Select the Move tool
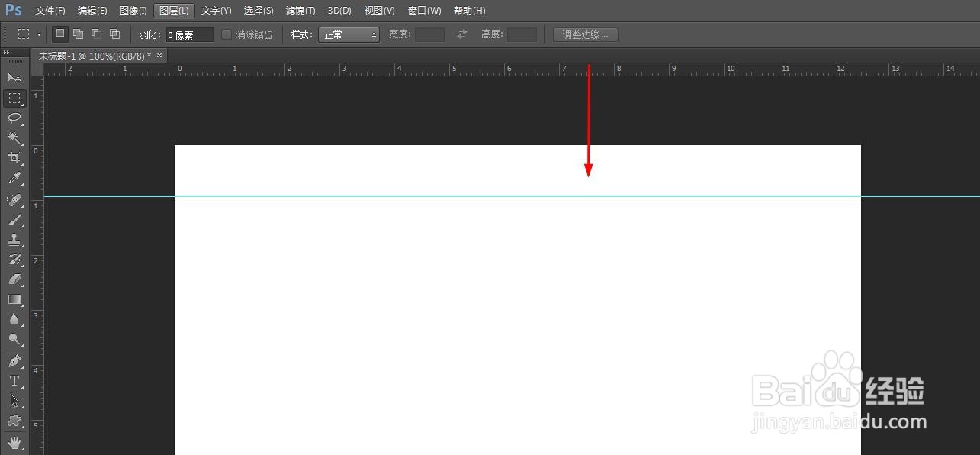 coord(14,78)
